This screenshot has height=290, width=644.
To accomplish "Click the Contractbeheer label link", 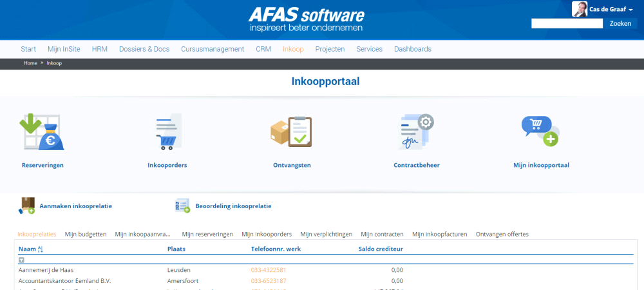I will point(417,165).
